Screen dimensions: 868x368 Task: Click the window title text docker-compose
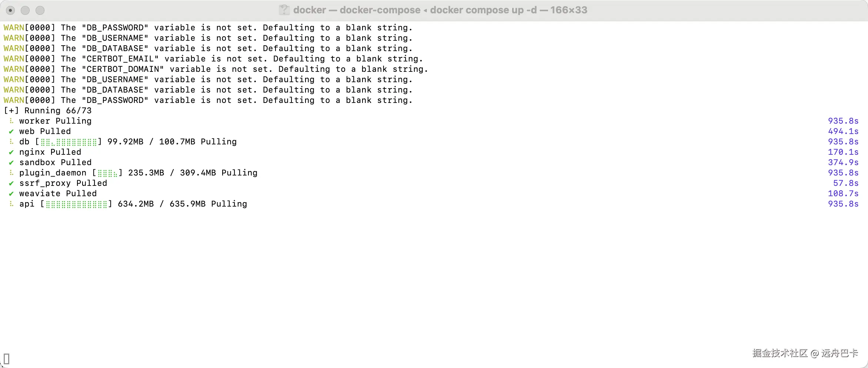pos(380,10)
